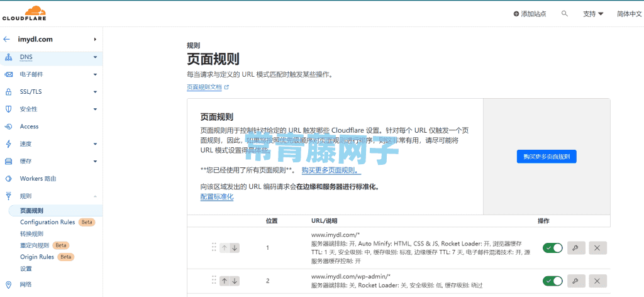This screenshot has height=297, width=644.
Task: Toggle off rule www.imydl.com/*
Action: coord(553,248)
